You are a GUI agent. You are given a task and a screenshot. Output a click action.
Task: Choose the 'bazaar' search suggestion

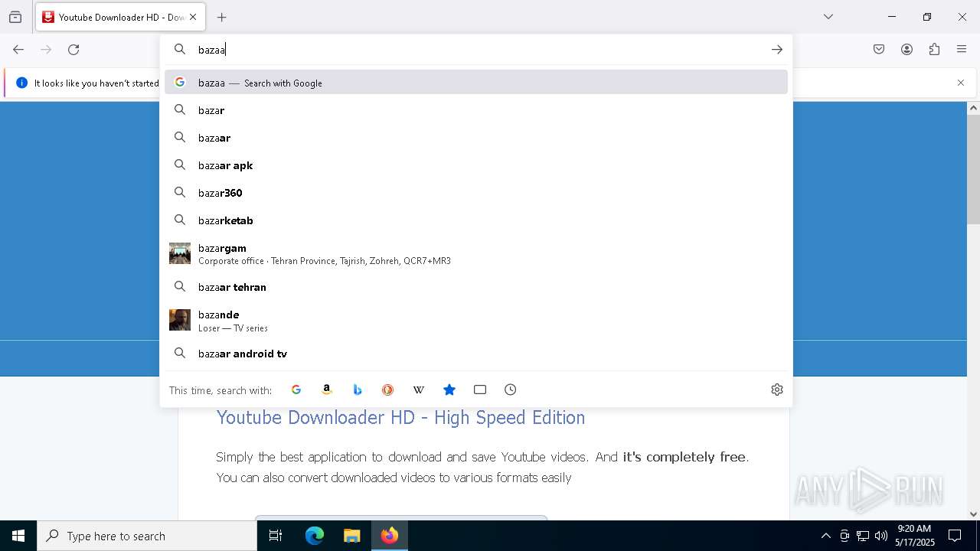point(476,138)
